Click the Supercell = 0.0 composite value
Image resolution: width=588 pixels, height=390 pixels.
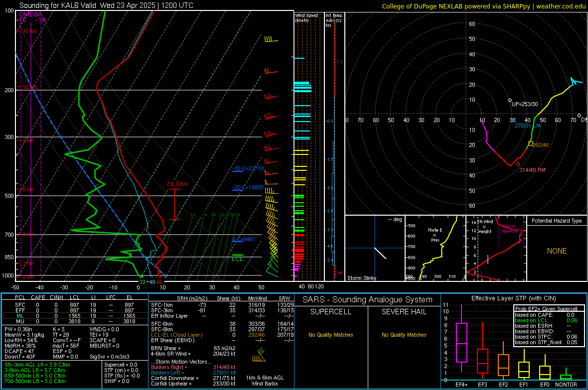click(121, 365)
